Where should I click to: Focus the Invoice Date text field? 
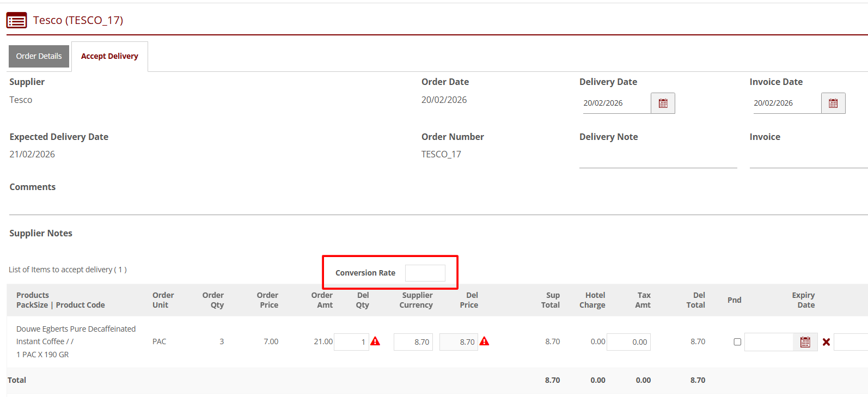[786, 103]
